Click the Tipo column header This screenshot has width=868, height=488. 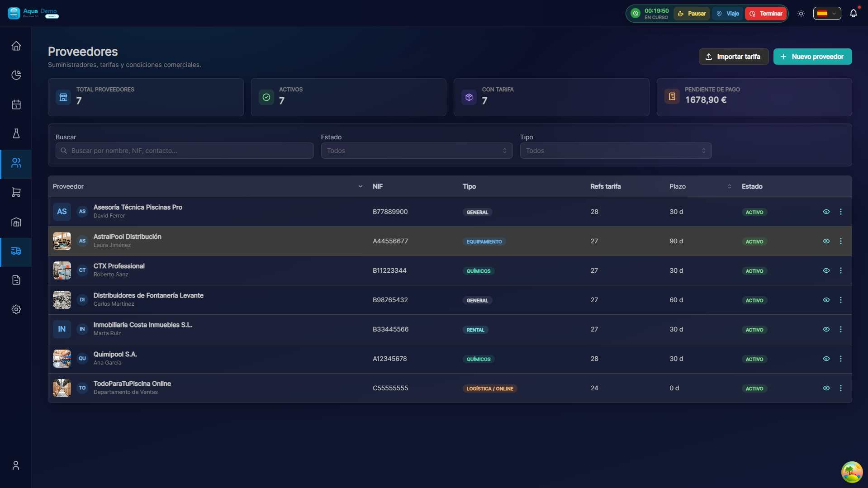point(469,186)
